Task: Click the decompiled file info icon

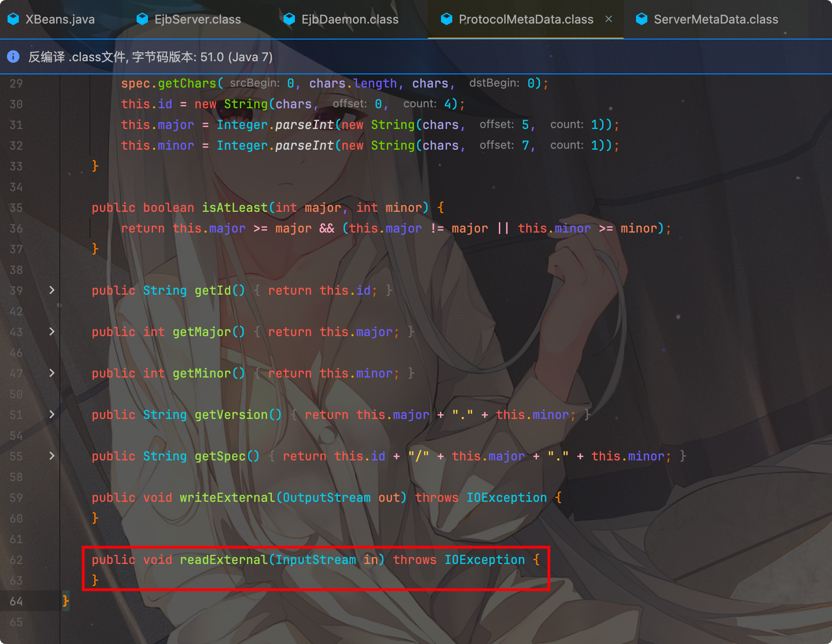Action: (14, 56)
